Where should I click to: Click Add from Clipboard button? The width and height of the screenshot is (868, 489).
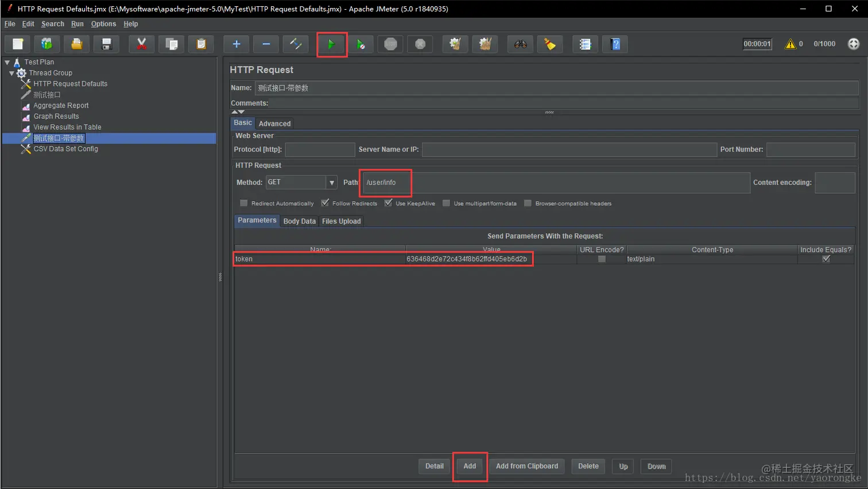point(527,467)
